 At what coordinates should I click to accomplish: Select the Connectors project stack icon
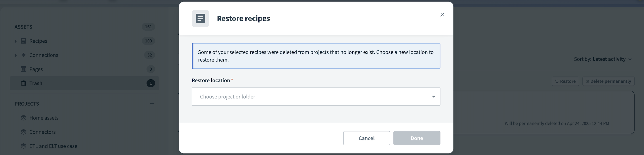click(x=23, y=132)
